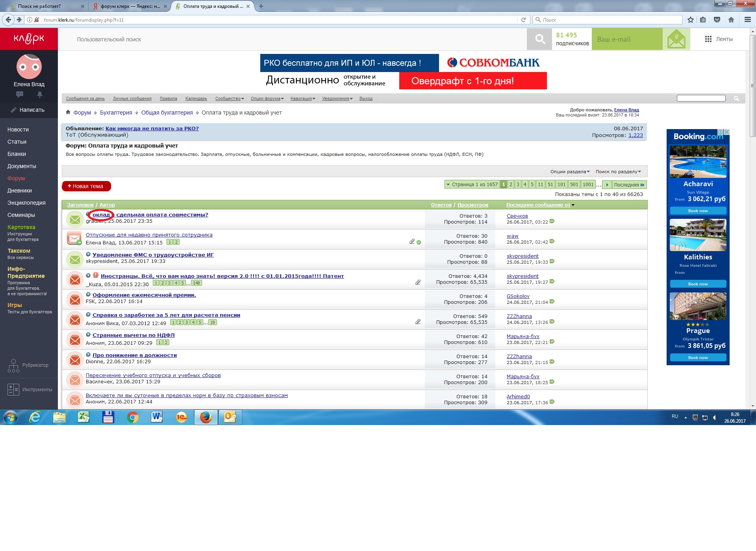The image size is (756, 551).
Task: Go to last post in Свечков thread
Action: [x=552, y=221]
